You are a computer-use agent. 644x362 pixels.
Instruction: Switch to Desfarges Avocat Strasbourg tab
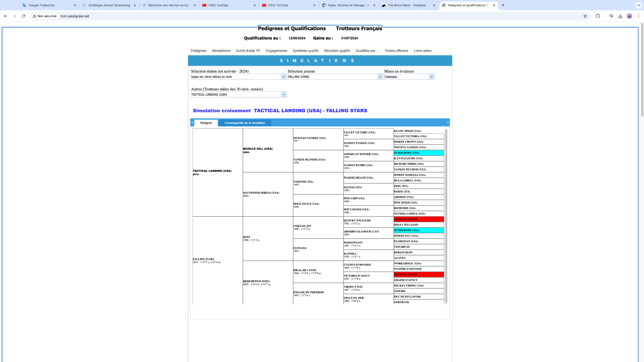[109, 5]
